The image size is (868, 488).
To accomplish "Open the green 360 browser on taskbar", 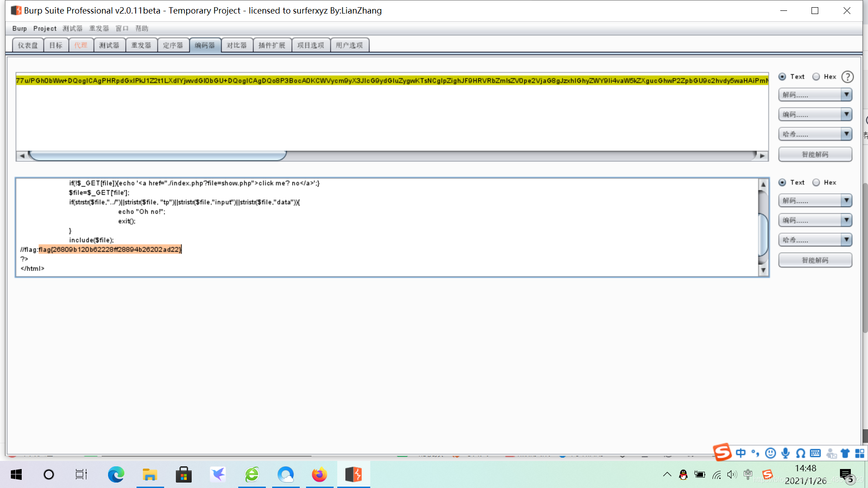I will 252,474.
